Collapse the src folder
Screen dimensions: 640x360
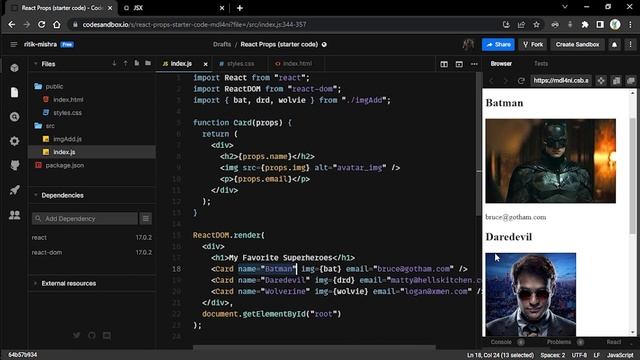click(x=38, y=126)
